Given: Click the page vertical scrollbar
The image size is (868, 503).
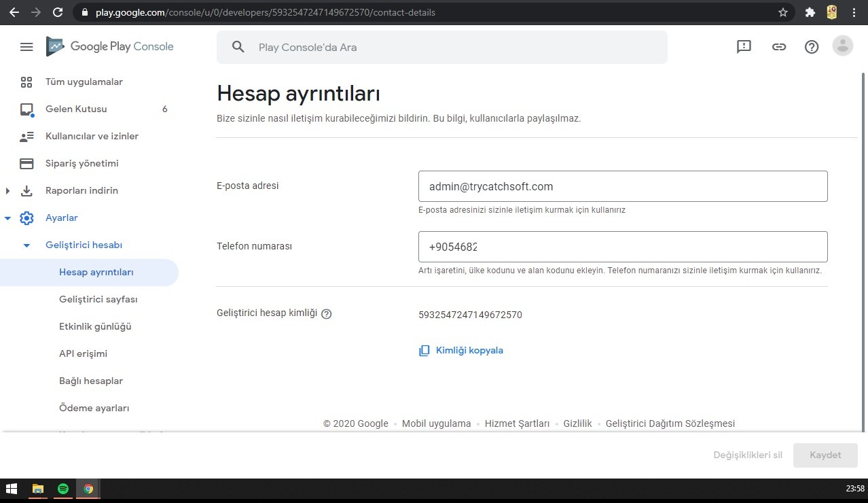Looking at the screenshot, I should coord(864,252).
